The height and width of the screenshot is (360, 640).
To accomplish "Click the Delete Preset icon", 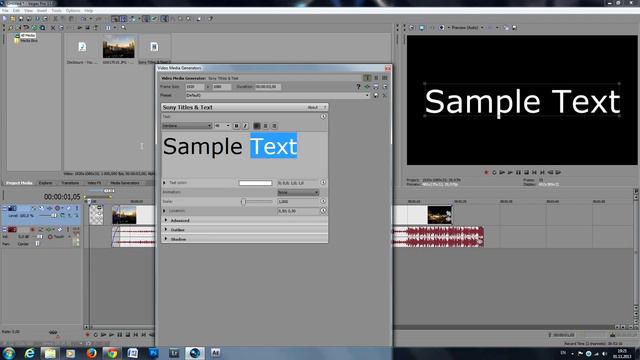I will click(x=384, y=95).
